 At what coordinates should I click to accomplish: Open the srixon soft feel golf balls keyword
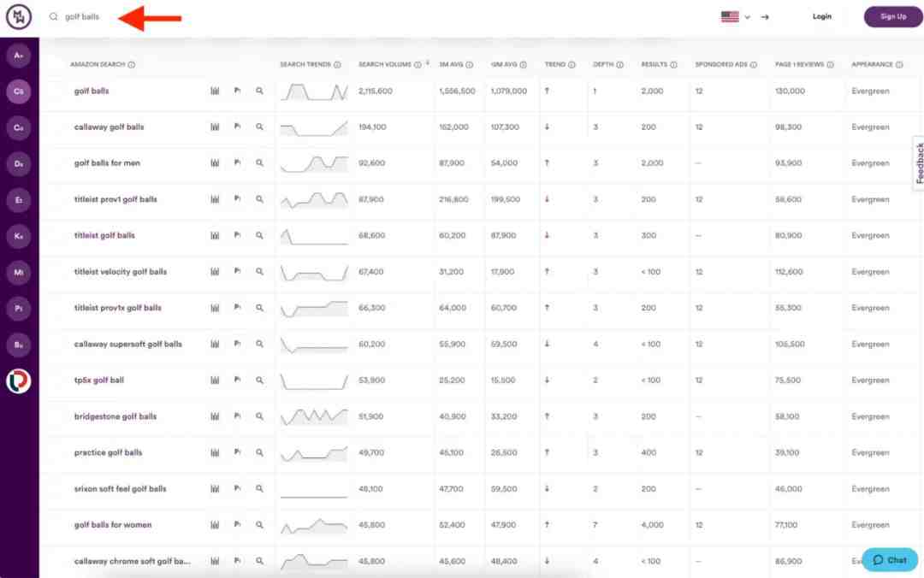pos(121,488)
